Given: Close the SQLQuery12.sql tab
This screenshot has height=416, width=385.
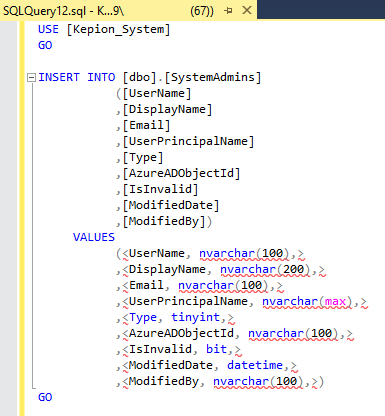Looking at the screenshot, I should [x=247, y=10].
